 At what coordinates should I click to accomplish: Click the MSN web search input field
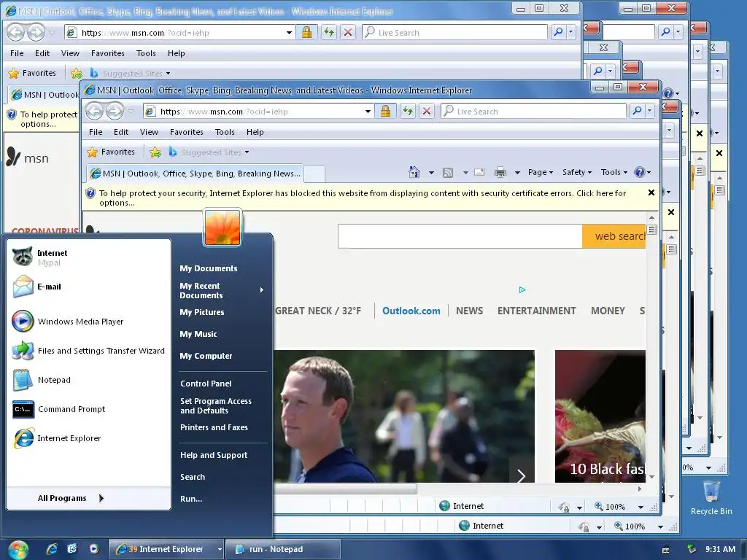pyautogui.click(x=460, y=236)
